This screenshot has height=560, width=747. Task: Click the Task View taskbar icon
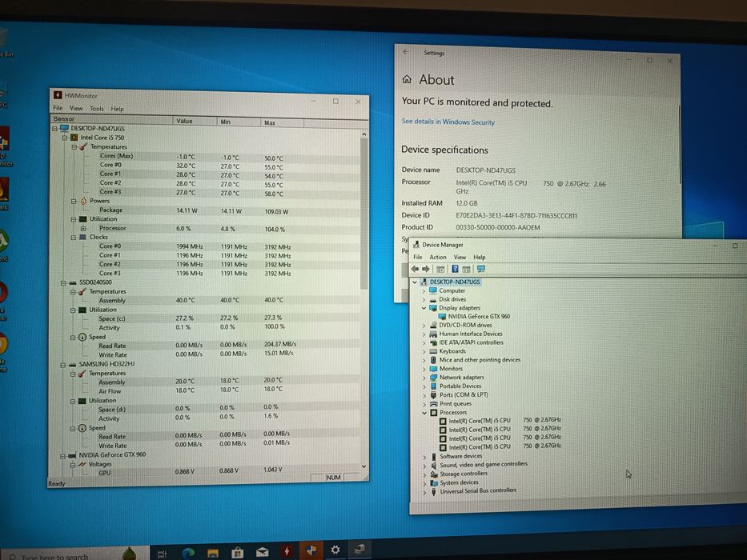pyautogui.click(x=162, y=554)
